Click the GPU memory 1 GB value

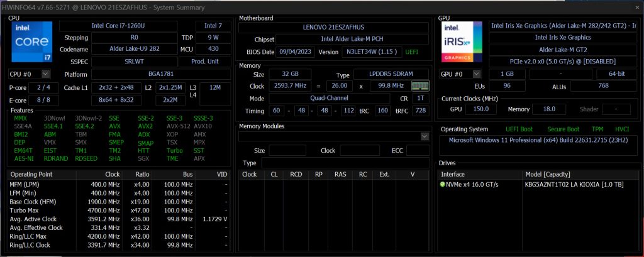point(507,74)
